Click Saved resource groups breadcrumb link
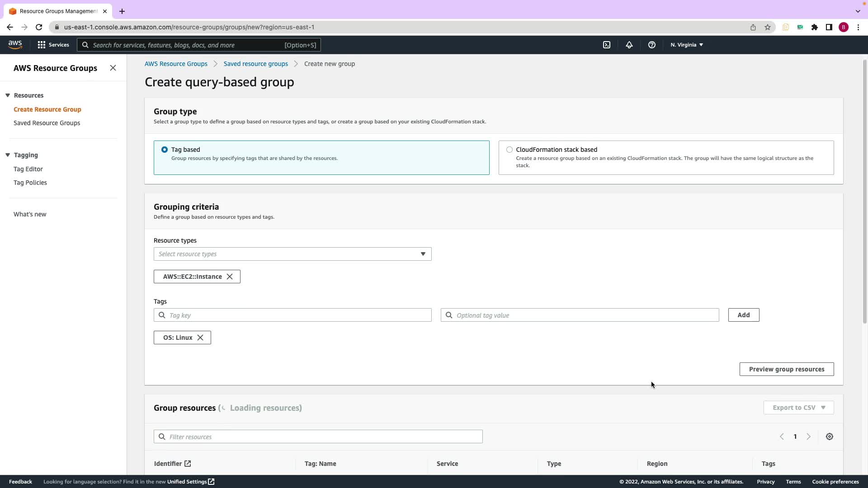 pos(255,64)
